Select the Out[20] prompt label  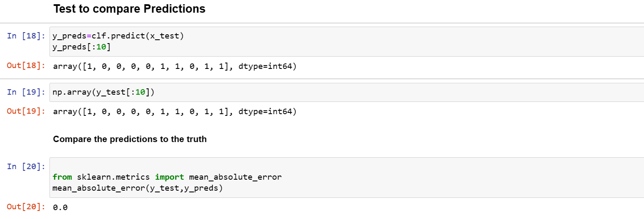pyautogui.click(x=26, y=207)
